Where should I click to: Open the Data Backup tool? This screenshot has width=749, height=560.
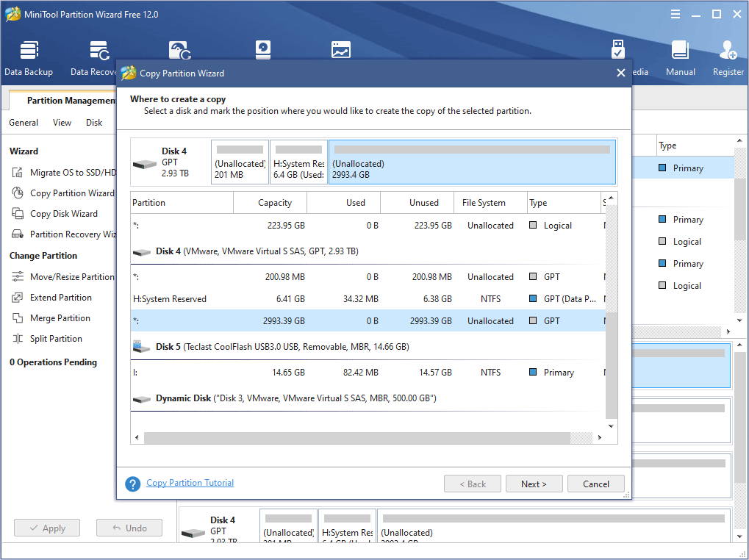pyautogui.click(x=29, y=57)
